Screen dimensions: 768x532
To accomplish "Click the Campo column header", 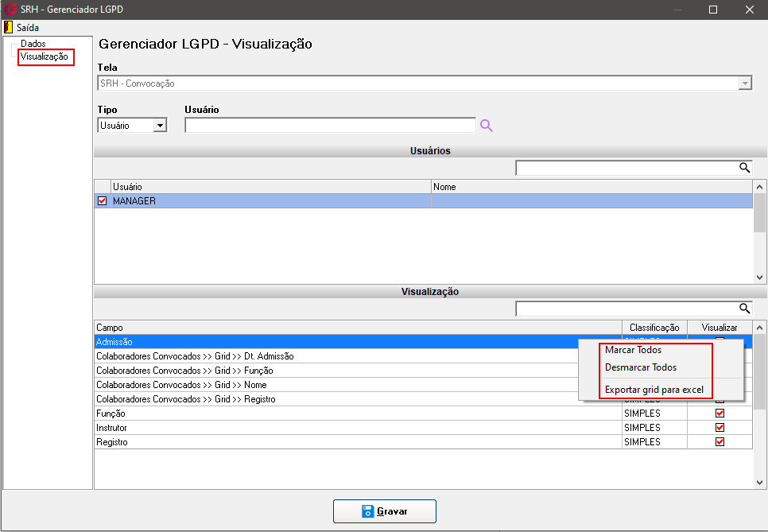I will (x=358, y=328).
